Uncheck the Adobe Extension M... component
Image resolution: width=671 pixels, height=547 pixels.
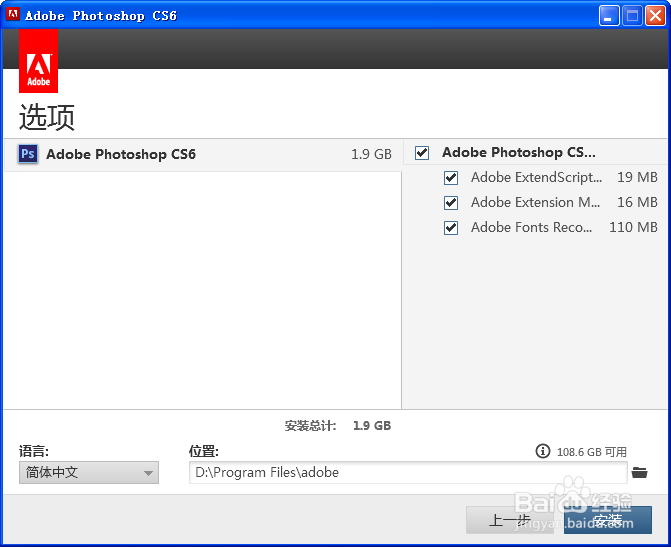pos(451,202)
